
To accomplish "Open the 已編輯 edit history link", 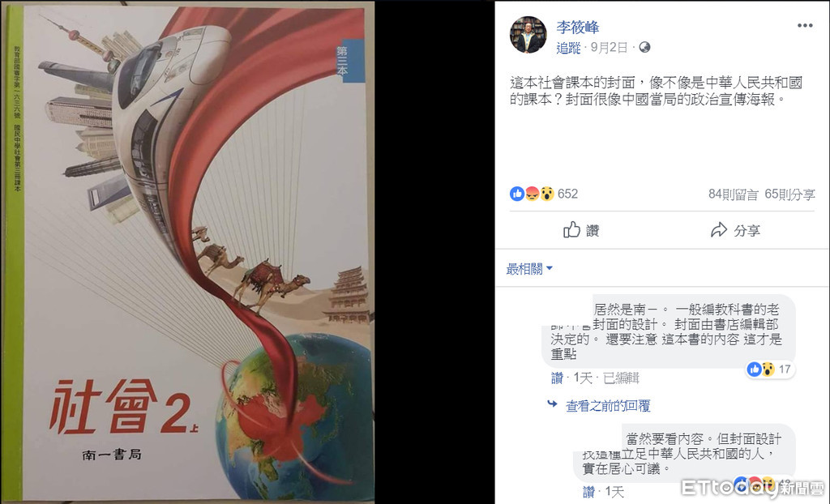I will [x=621, y=378].
